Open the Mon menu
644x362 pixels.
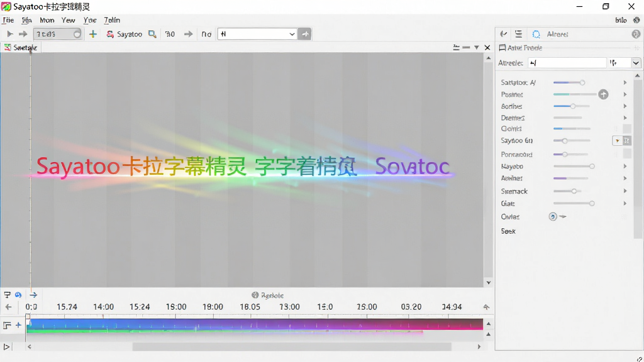pos(47,20)
